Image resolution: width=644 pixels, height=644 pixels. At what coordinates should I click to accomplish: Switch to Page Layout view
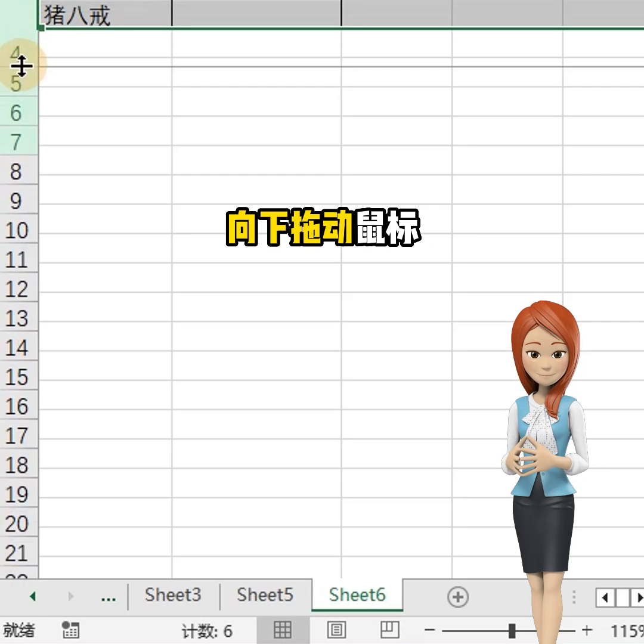click(336, 630)
